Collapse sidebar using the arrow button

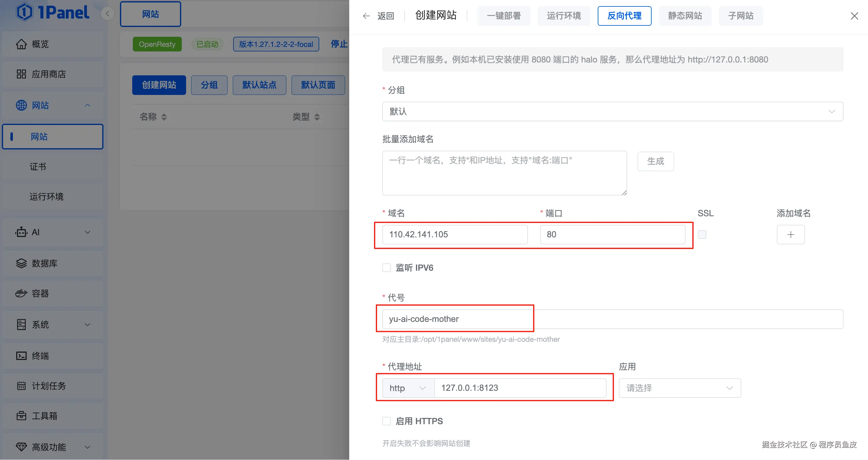pyautogui.click(x=107, y=14)
